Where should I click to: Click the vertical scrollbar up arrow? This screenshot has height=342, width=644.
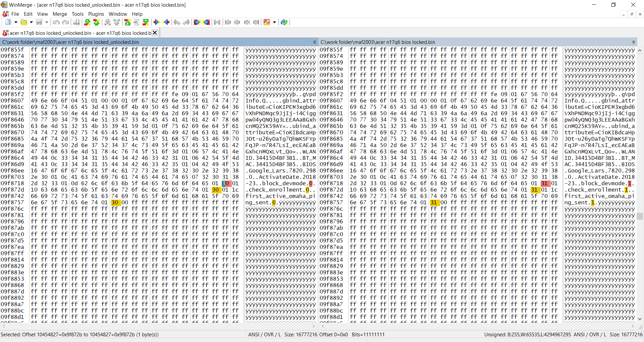tap(640, 50)
